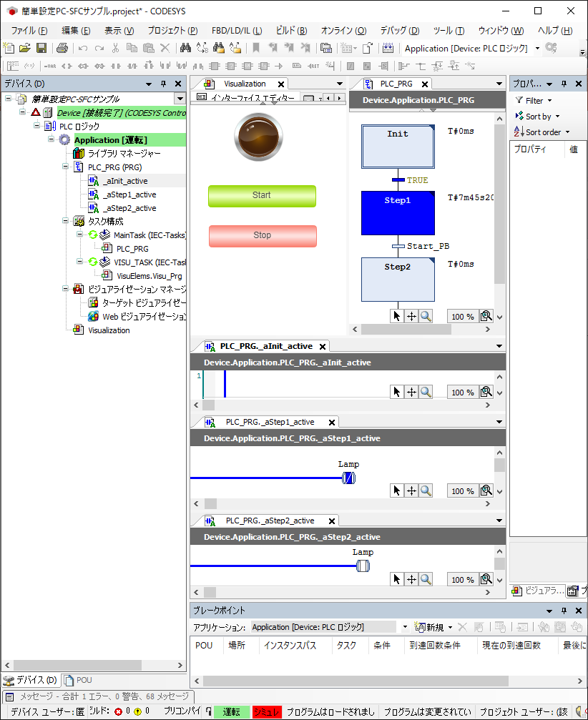Expand the Filter dropdown in properties panel
The height and width of the screenshot is (720, 588).
pyautogui.click(x=549, y=101)
